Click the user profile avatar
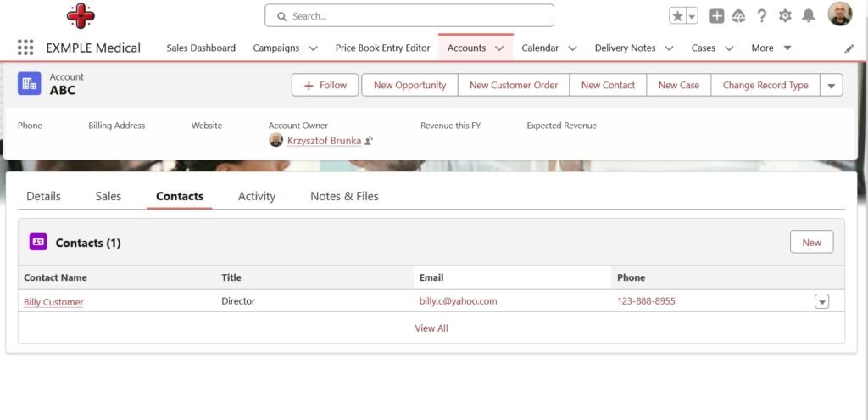The image size is (868, 420). tap(839, 14)
